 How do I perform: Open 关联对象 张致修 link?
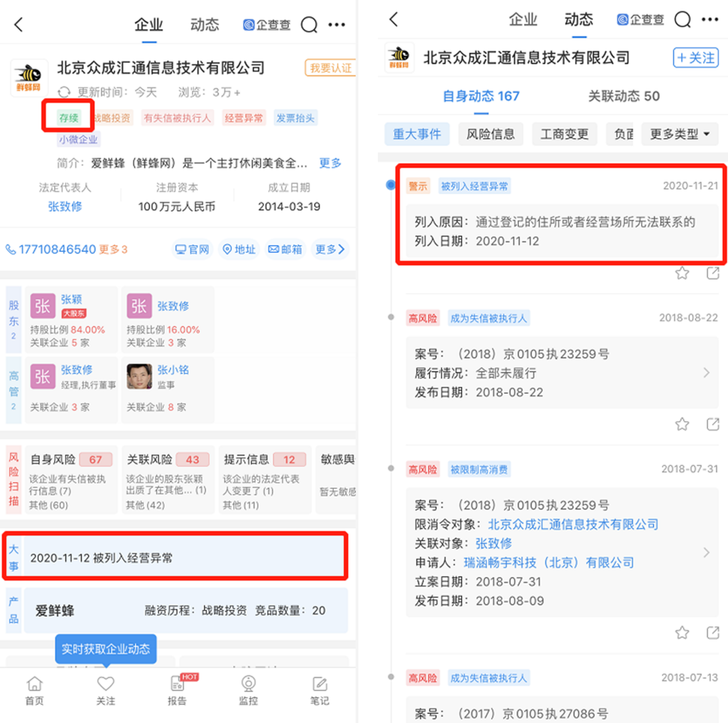pyautogui.click(x=493, y=543)
